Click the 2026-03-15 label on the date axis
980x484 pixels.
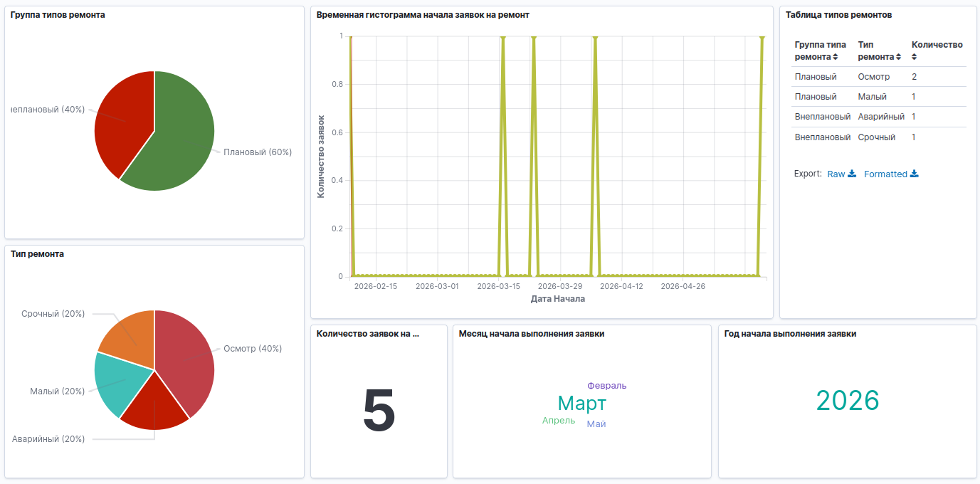coord(498,286)
